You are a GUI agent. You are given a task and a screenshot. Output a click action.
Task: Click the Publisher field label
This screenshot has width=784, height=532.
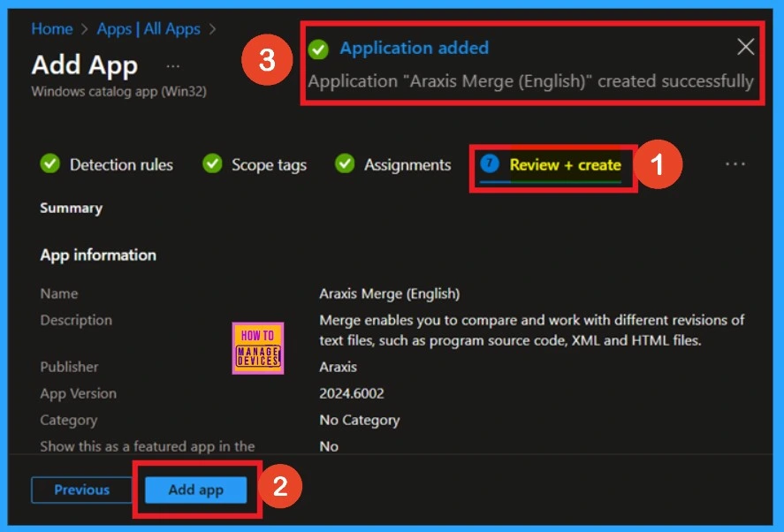[x=69, y=367]
